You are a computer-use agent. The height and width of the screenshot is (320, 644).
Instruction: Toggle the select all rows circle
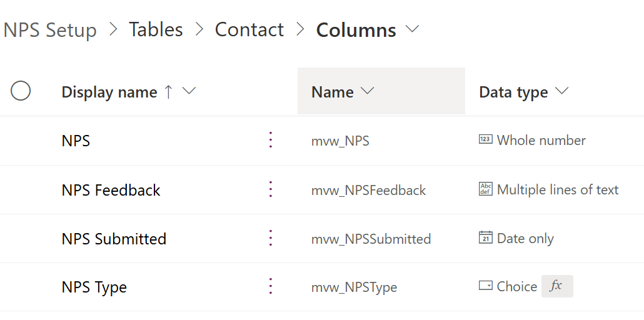[x=21, y=91]
